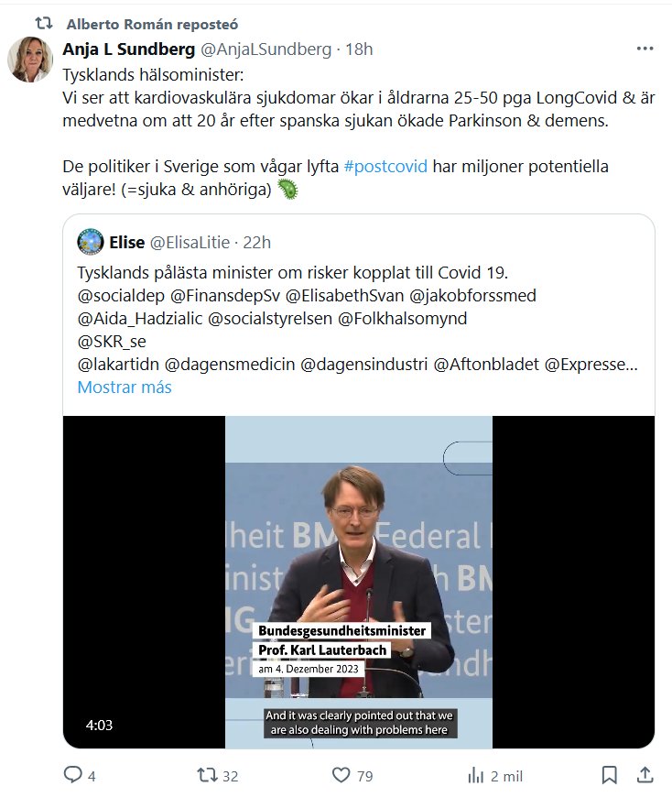Screen dimensions: 672x797
Task: Repost the tweet using the retweet icon
Action: click(207, 775)
